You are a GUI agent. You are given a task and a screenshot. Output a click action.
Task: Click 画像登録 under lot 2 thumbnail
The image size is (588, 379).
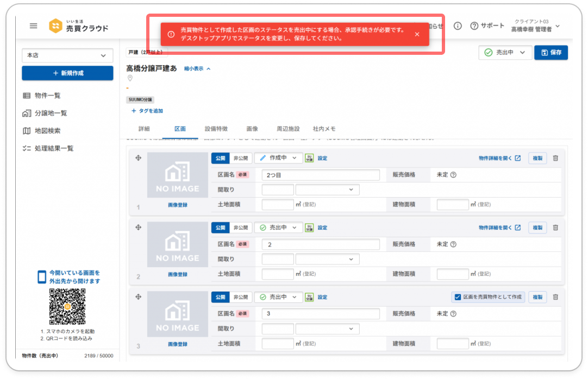point(177,275)
